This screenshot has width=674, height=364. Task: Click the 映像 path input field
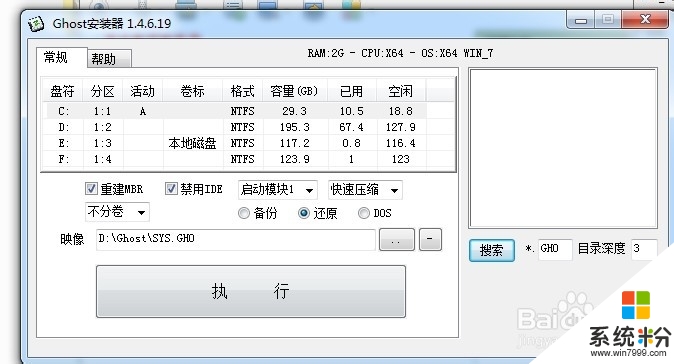(236, 239)
